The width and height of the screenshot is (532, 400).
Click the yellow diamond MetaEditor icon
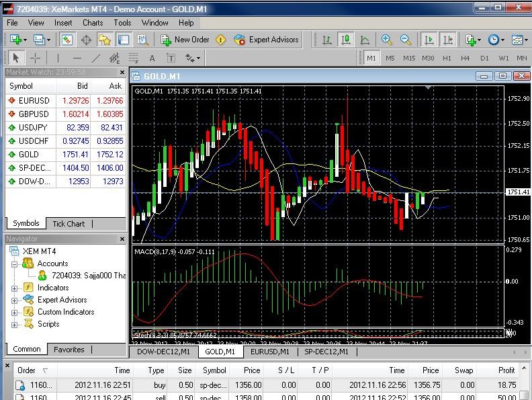[220, 40]
